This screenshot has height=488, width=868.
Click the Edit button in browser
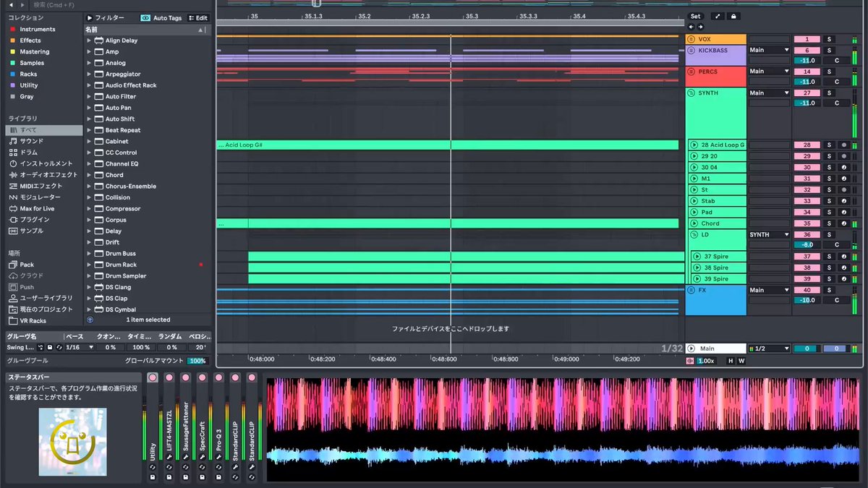tap(198, 17)
